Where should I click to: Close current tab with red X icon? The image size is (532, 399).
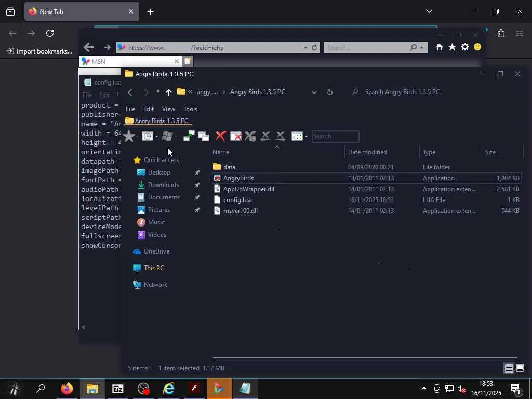pos(220,136)
